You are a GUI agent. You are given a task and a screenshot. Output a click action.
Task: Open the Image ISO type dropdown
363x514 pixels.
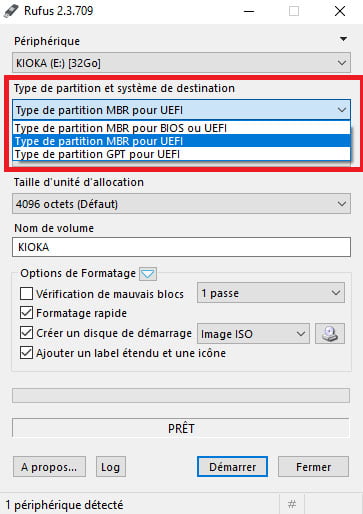click(253, 334)
